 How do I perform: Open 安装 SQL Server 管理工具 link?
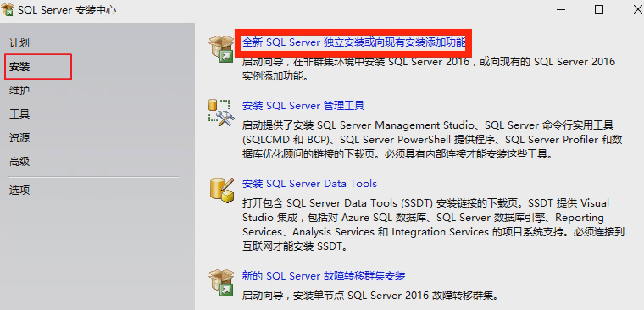[x=303, y=105]
